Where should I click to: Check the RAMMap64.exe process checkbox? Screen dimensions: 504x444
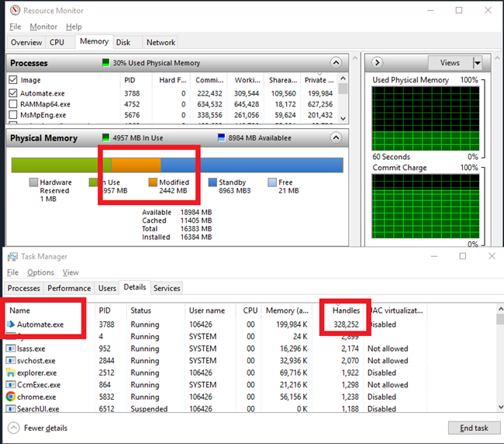pos(13,104)
